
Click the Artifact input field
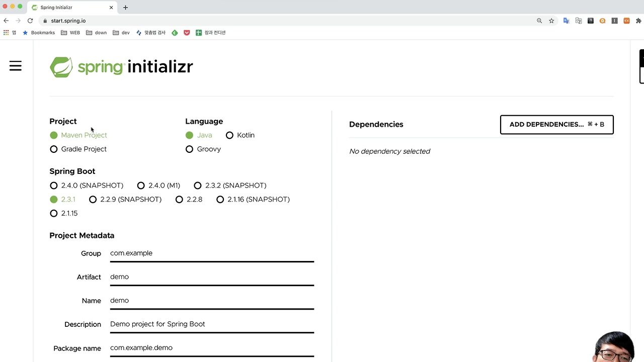tap(212, 278)
